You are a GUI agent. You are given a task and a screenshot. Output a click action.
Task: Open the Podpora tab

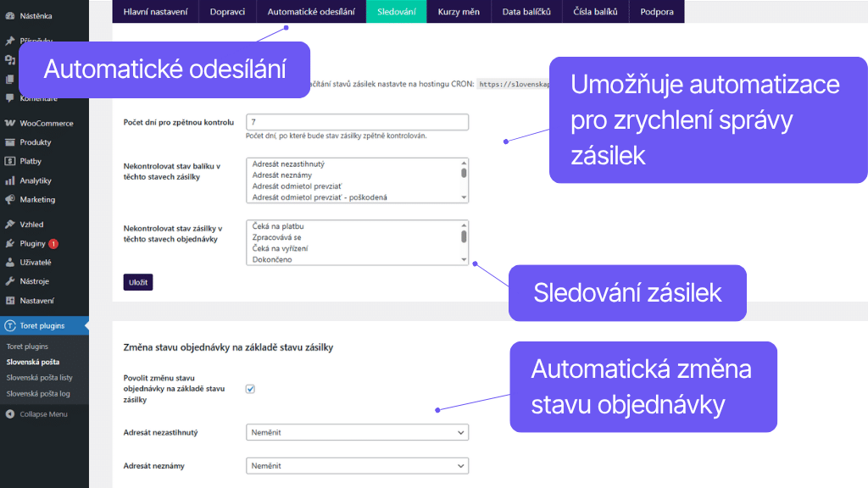point(656,12)
